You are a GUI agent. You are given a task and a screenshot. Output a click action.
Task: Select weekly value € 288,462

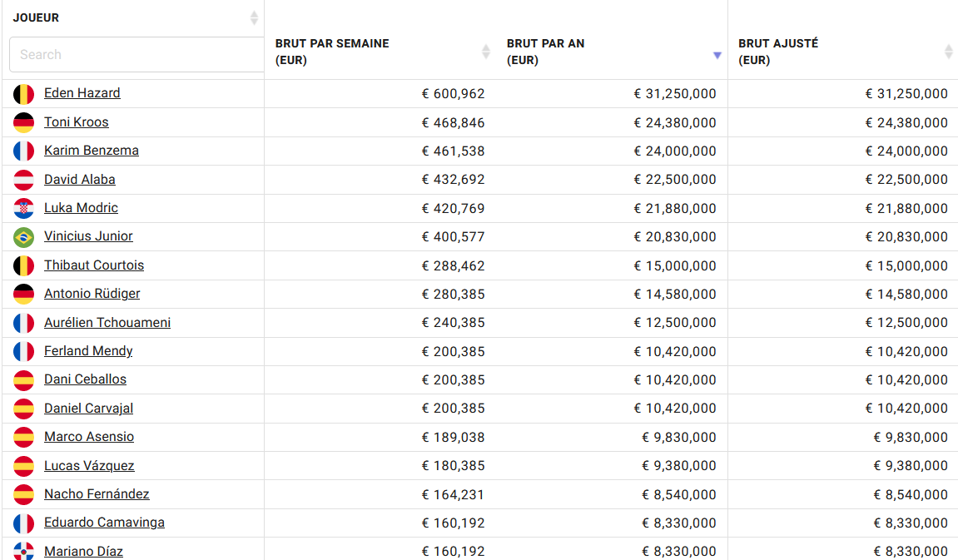click(x=453, y=265)
